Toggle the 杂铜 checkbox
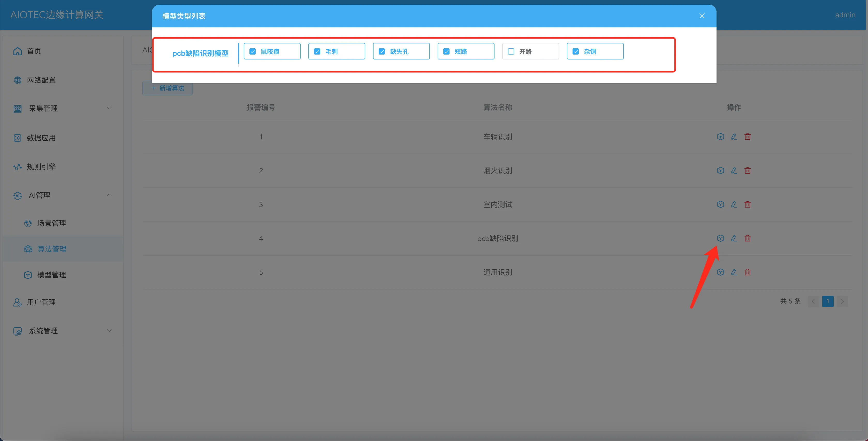The image size is (868, 441). pyautogui.click(x=575, y=51)
